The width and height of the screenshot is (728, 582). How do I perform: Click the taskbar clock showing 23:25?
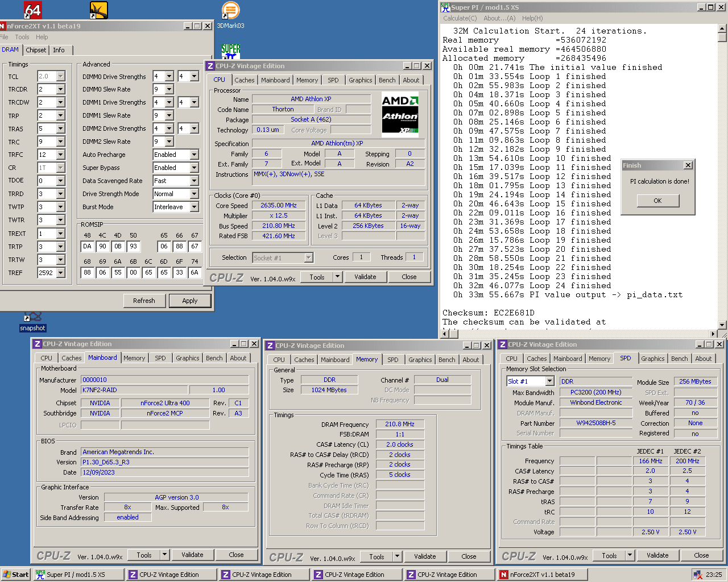point(714,575)
